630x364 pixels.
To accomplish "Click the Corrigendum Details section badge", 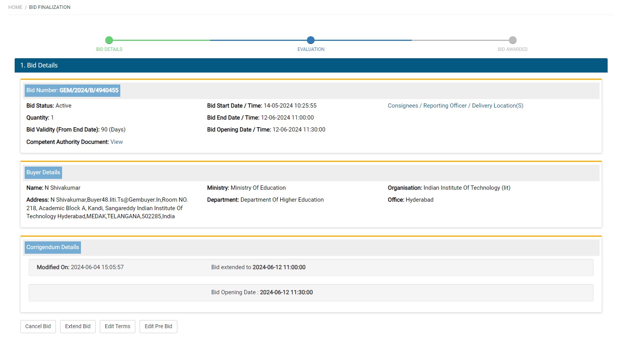I will click(x=53, y=248).
